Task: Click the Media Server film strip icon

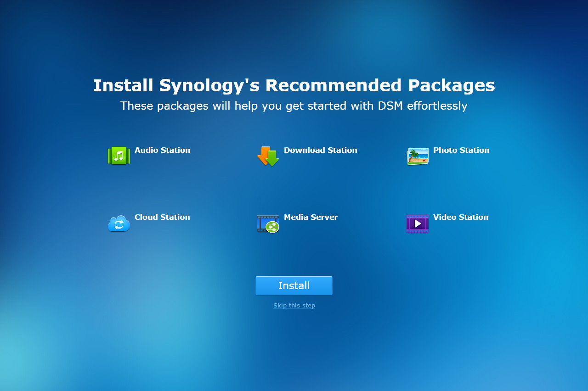Action: click(x=268, y=223)
